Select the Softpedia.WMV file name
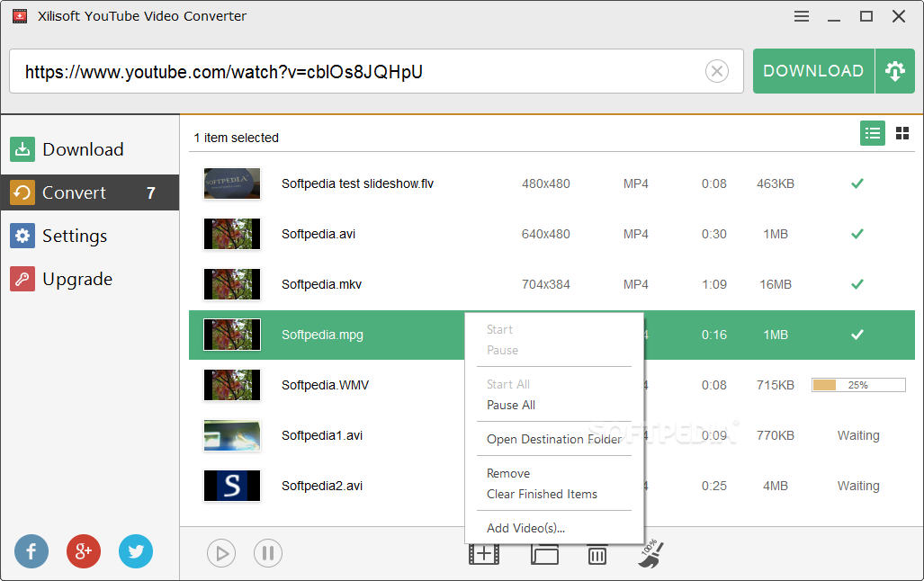Viewport: 924px width, 581px height. click(x=325, y=385)
